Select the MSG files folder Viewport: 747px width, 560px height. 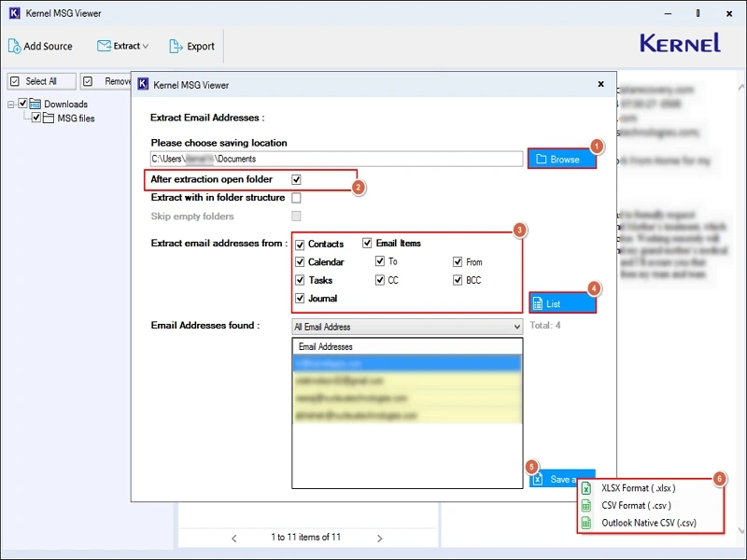(x=76, y=119)
